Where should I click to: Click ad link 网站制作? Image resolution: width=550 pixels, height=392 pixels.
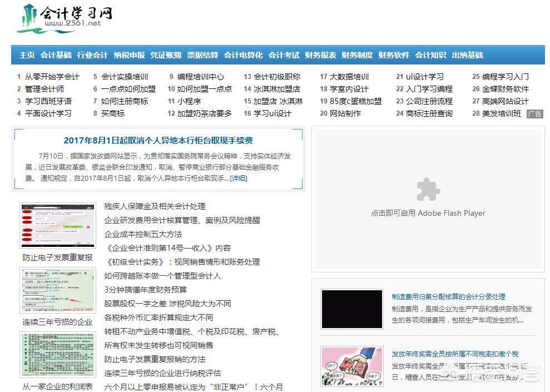pos(345,113)
